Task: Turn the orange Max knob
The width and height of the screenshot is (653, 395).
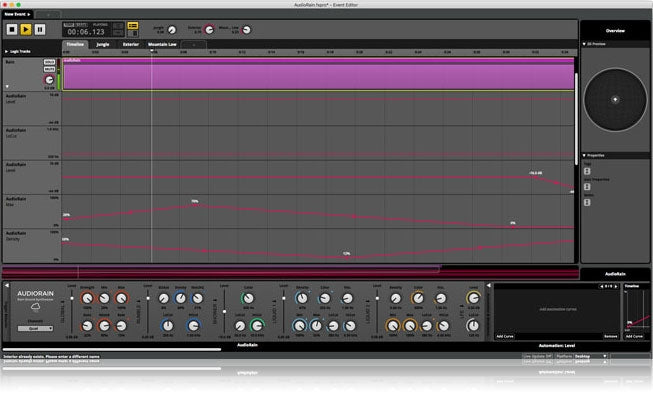Action: [410, 325]
